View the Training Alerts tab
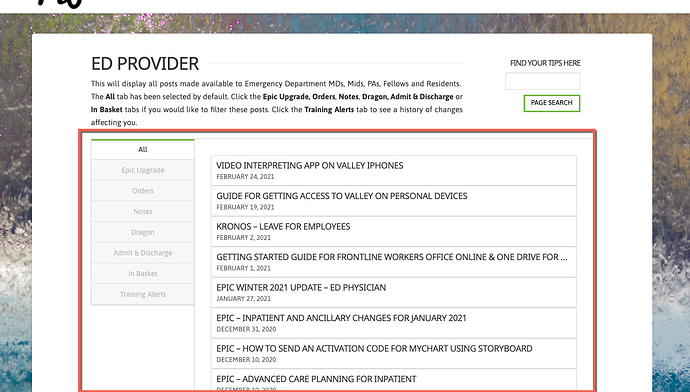The height and width of the screenshot is (392, 690). pyautogui.click(x=143, y=294)
